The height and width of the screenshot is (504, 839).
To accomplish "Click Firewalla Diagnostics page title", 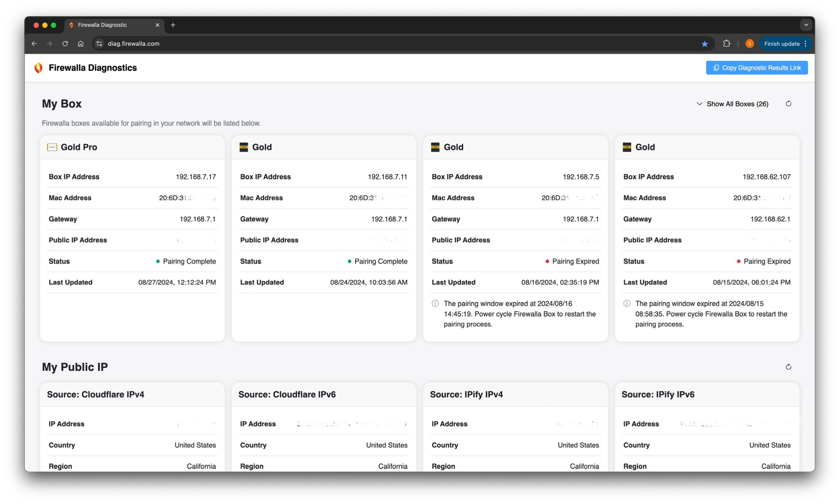I will coord(93,68).
